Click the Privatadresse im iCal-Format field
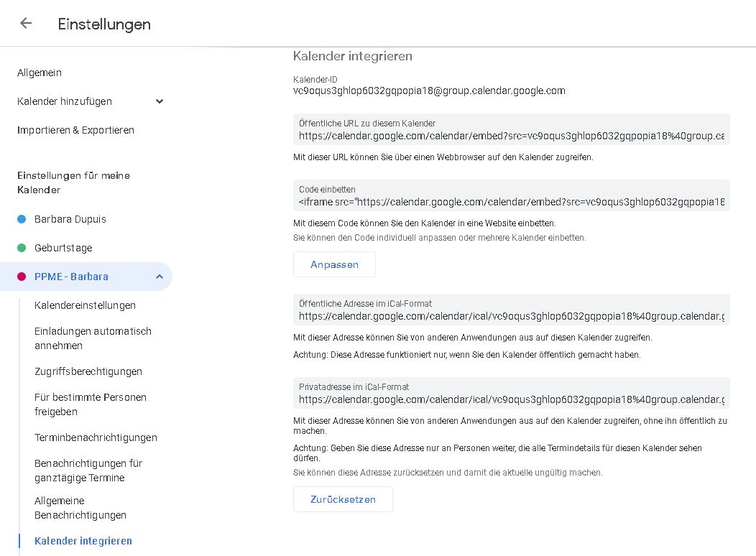This screenshot has height=556, width=756. (511, 399)
